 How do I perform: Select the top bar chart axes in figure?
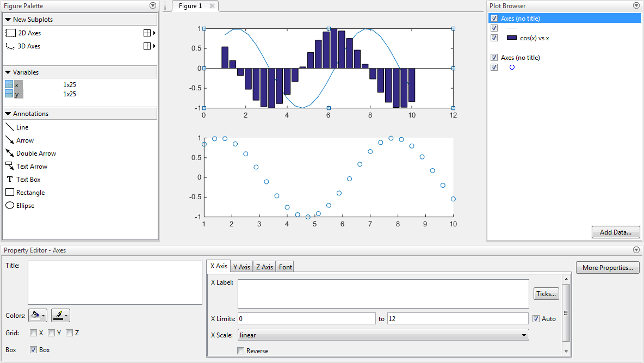pos(329,68)
